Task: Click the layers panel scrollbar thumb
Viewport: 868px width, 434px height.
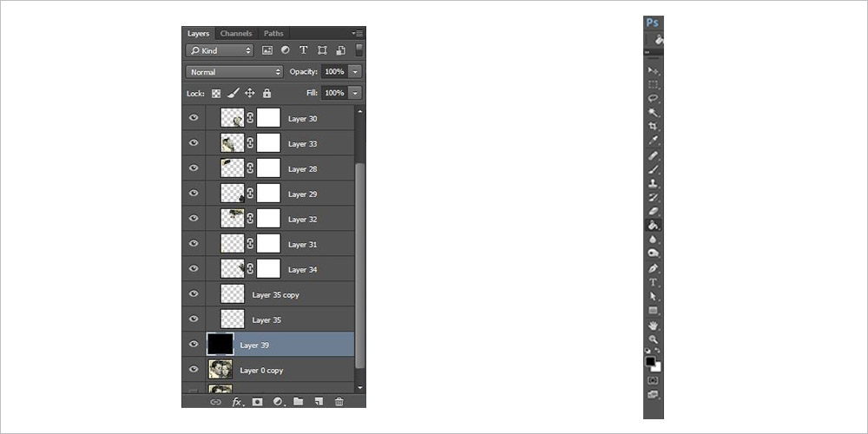Action: (360, 266)
